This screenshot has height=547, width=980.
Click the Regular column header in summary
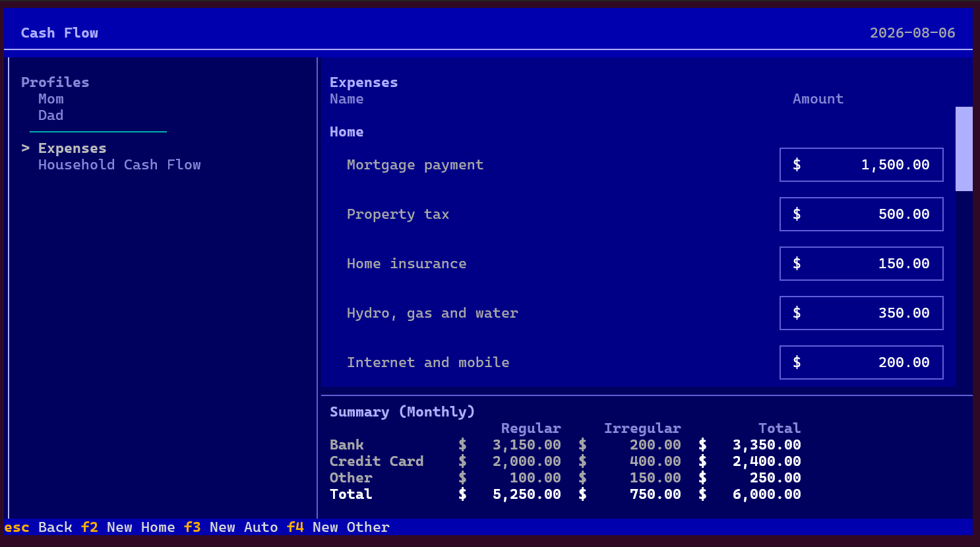point(531,428)
